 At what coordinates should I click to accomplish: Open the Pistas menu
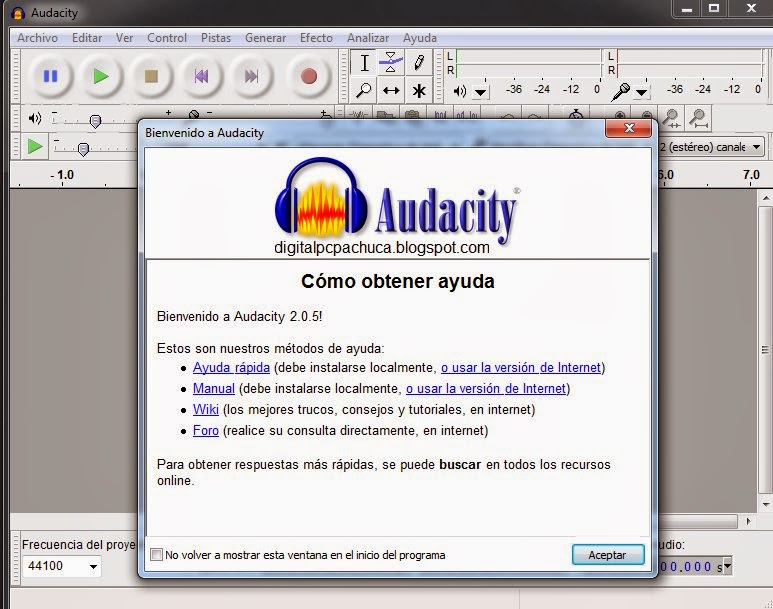(216, 38)
